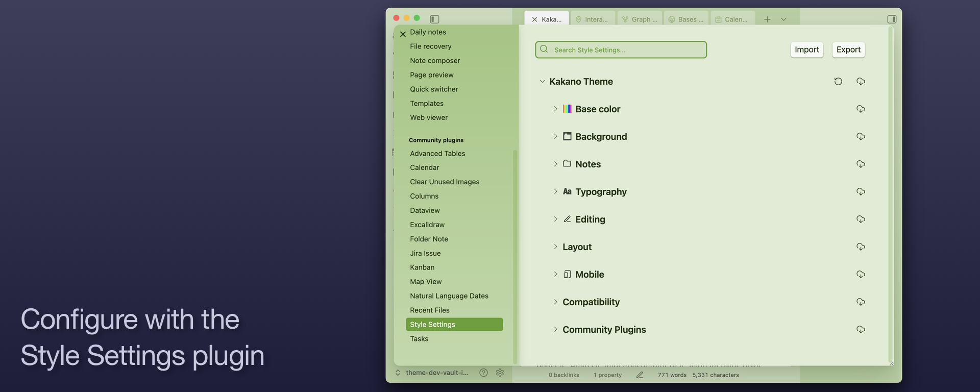Image resolution: width=980 pixels, height=392 pixels.
Task: Click export icon on Editing row
Action: click(x=861, y=219)
